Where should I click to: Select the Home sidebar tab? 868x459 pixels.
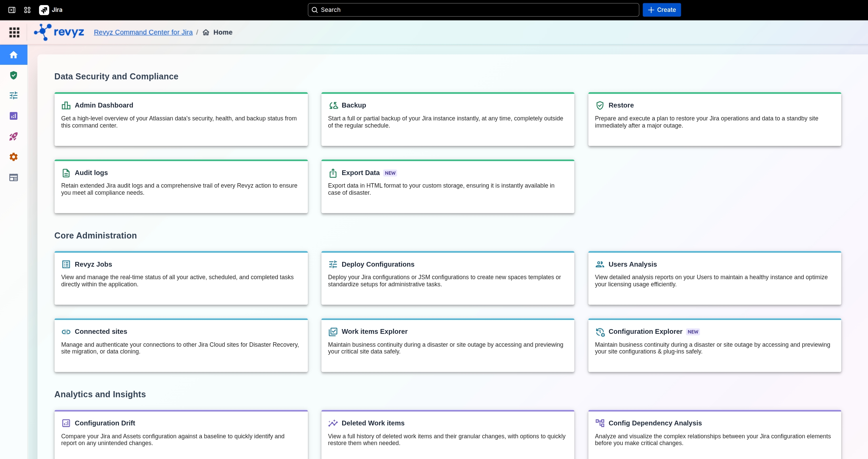[x=14, y=55]
